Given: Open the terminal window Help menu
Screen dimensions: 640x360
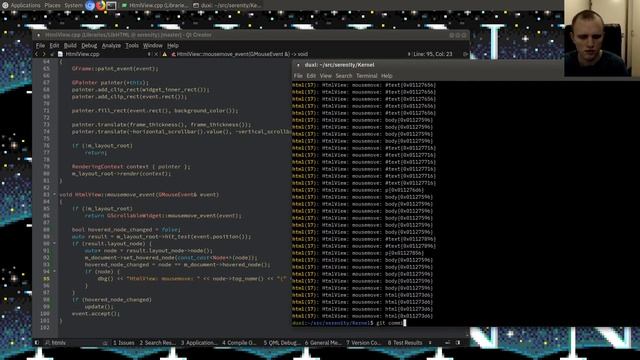Looking at the screenshot, I should [x=387, y=76].
